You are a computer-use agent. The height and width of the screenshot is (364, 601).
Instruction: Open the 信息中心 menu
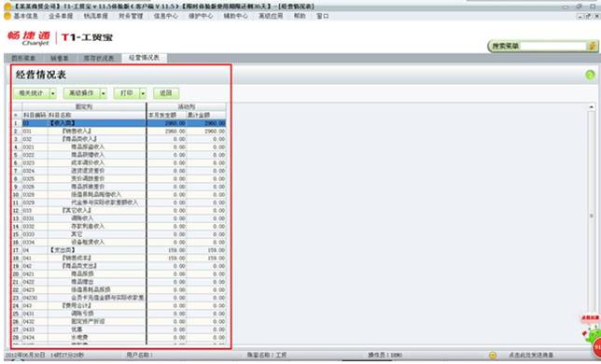165,16
